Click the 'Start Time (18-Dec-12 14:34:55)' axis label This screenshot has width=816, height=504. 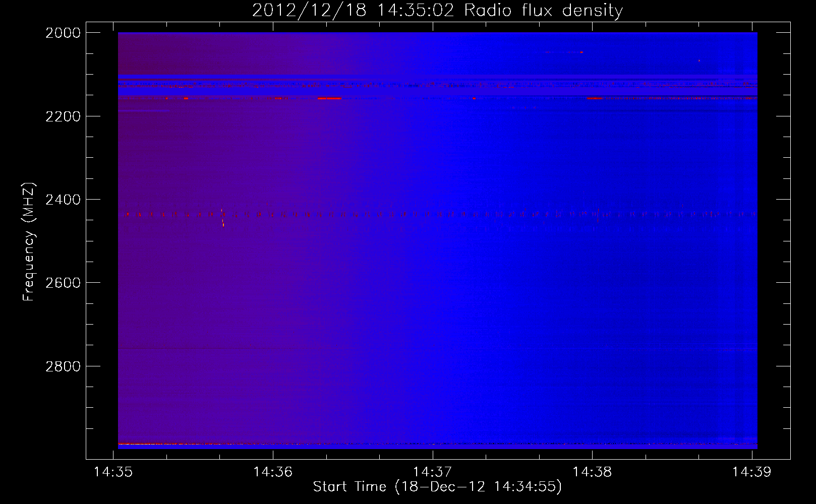coord(437,487)
